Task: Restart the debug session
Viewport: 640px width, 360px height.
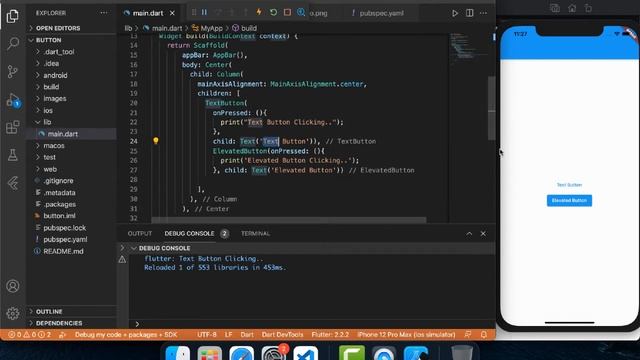Action: click(x=273, y=13)
